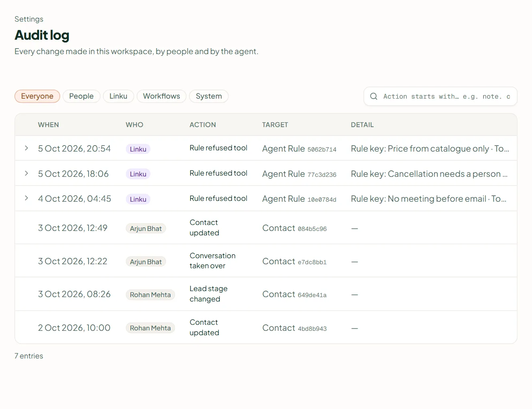The height and width of the screenshot is (409, 532).
Task: Click the search magnifier icon
Action: click(374, 96)
